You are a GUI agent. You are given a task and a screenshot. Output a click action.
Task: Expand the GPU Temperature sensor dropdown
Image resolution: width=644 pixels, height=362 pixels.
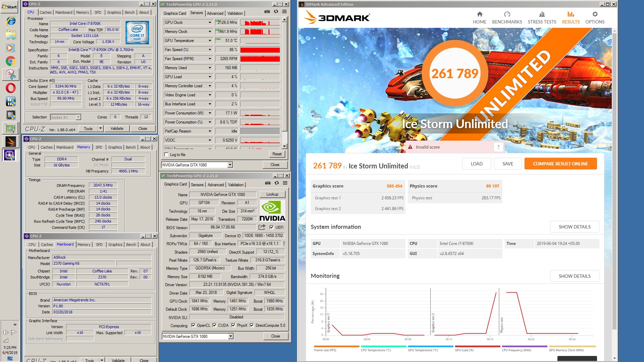[210, 41]
